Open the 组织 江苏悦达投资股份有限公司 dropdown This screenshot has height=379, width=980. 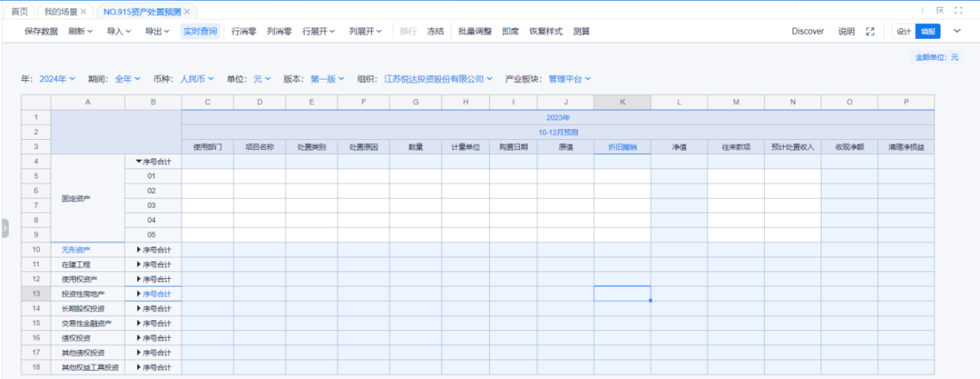[438, 79]
